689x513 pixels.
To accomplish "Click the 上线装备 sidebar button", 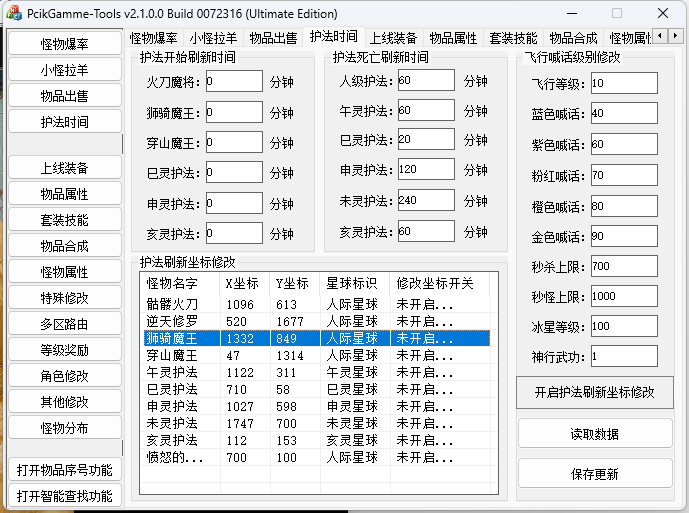I will pos(65,167).
